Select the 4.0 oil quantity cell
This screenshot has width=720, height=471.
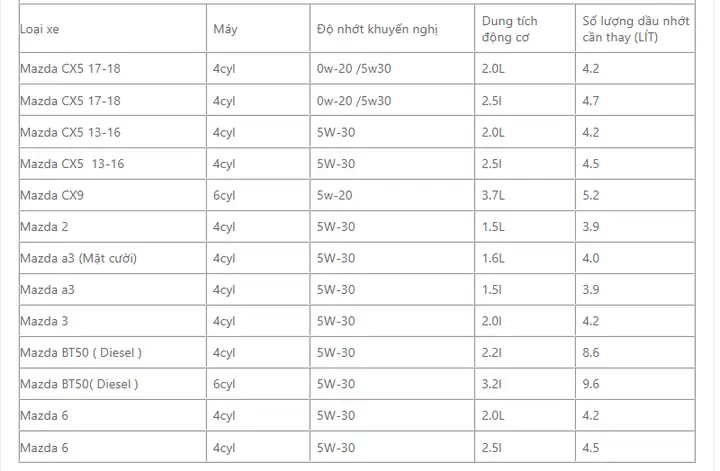click(x=591, y=258)
